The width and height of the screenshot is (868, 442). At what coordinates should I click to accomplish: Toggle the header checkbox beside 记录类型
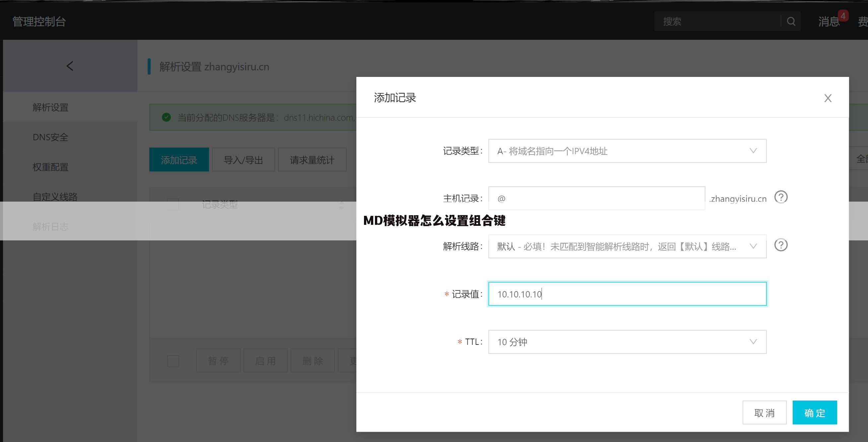tap(173, 204)
